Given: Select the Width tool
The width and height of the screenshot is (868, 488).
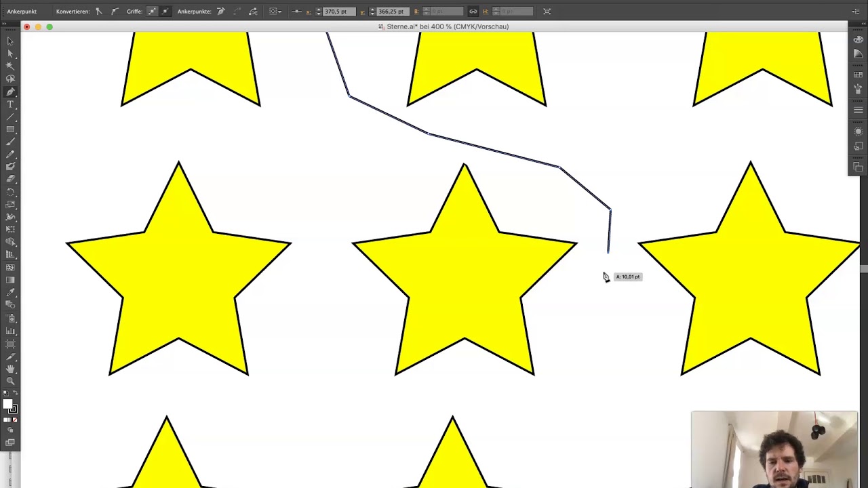Looking at the screenshot, I should click(x=10, y=217).
